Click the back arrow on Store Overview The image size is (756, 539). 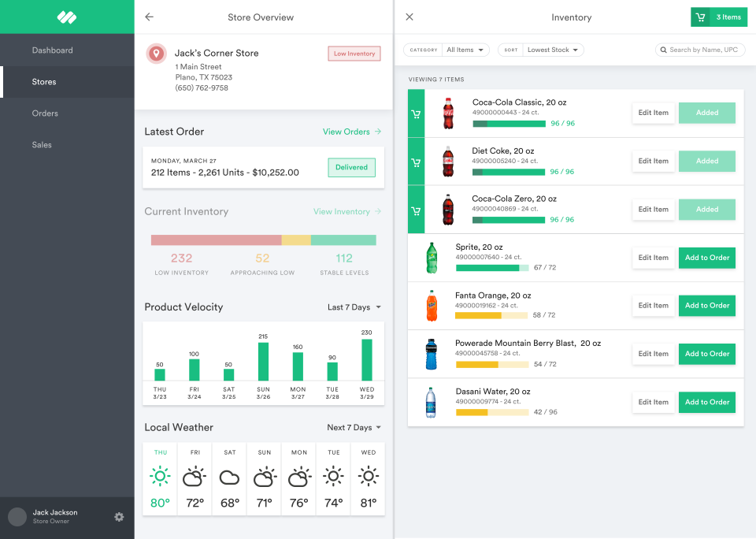coord(150,17)
